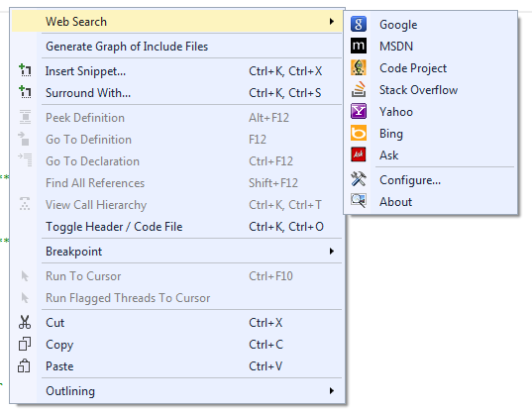Click the purple Yahoo icon
The width and height of the screenshot is (532, 412).
click(359, 111)
